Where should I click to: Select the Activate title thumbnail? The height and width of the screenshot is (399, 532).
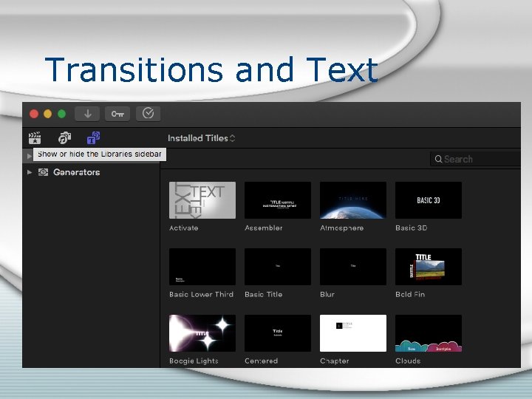pyautogui.click(x=202, y=200)
